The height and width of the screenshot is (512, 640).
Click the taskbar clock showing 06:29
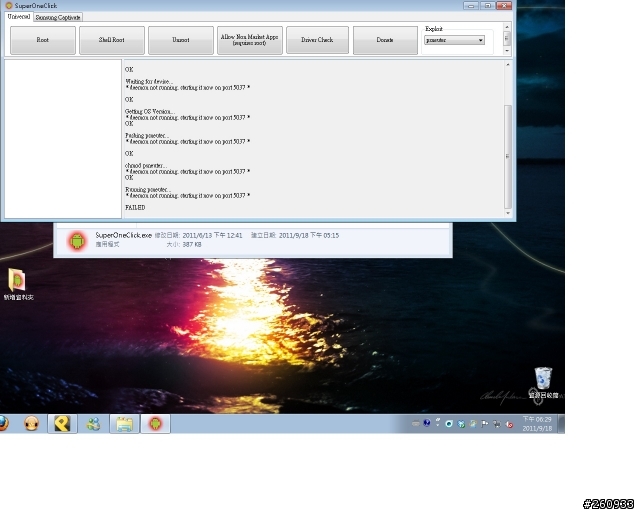click(537, 424)
